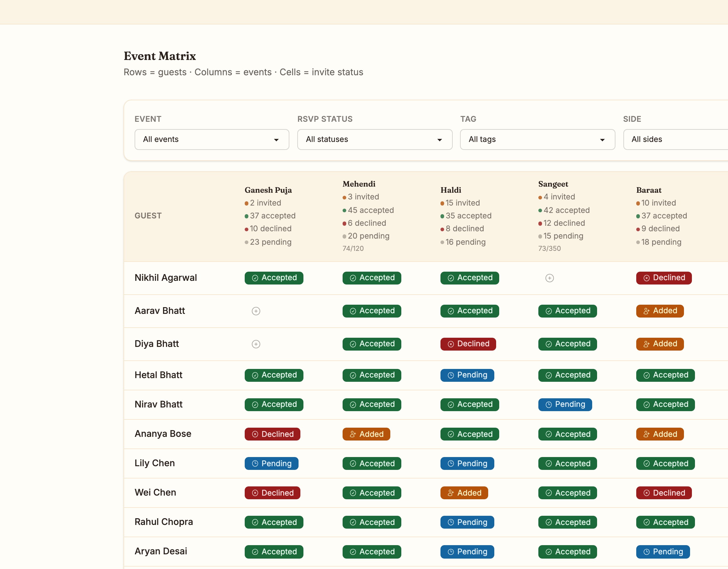728x569 pixels.
Task: Select the Mehendi column header
Action: coord(359,184)
